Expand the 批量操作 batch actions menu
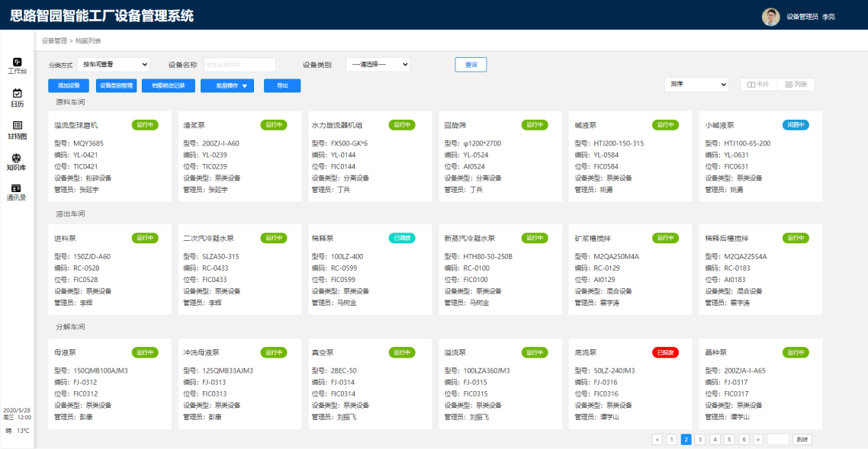 click(227, 86)
